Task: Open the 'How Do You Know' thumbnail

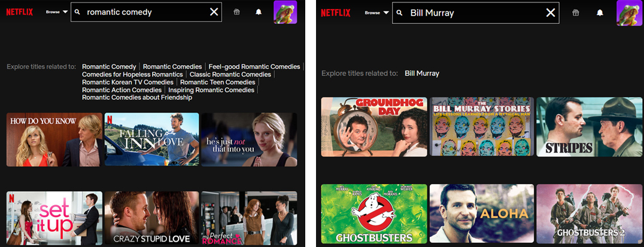Action: [54, 139]
